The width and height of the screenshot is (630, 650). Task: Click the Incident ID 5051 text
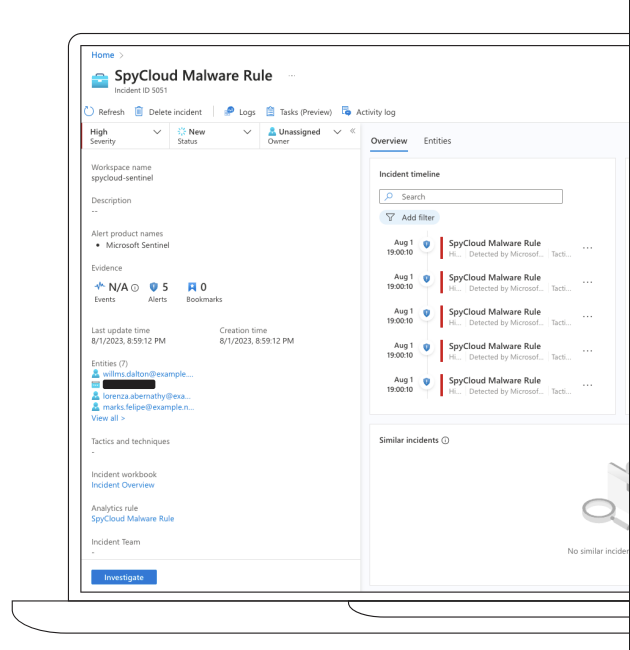141,90
